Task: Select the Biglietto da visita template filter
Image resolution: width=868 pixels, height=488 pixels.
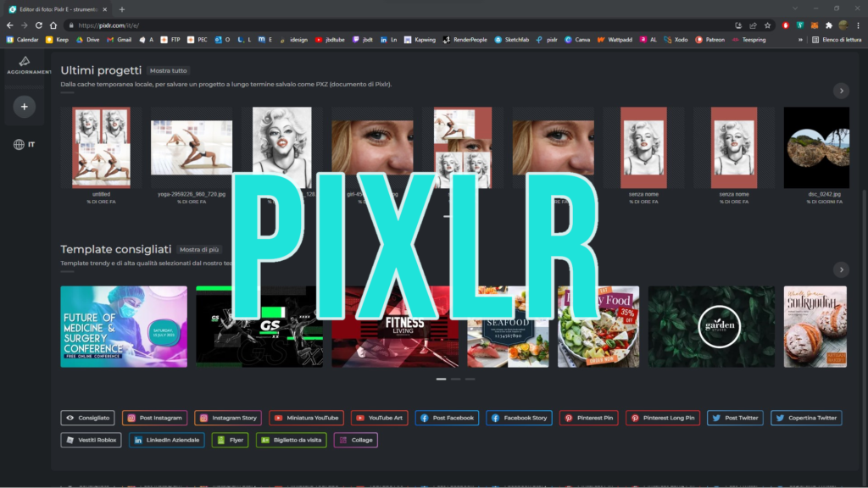Action: [292, 440]
